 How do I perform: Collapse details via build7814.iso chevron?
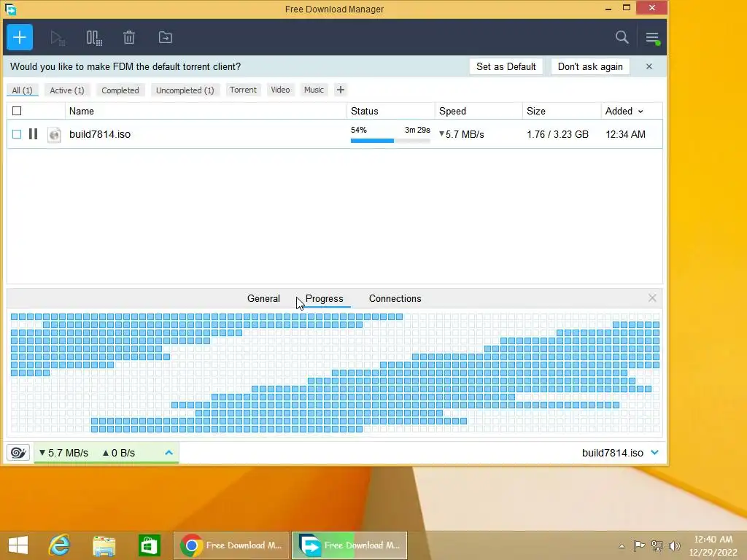(654, 452)
